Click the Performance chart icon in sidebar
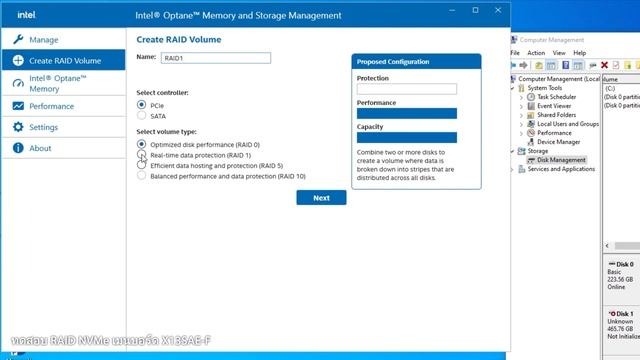The height and width of the screenshot is (360, 640). point(18,106)
